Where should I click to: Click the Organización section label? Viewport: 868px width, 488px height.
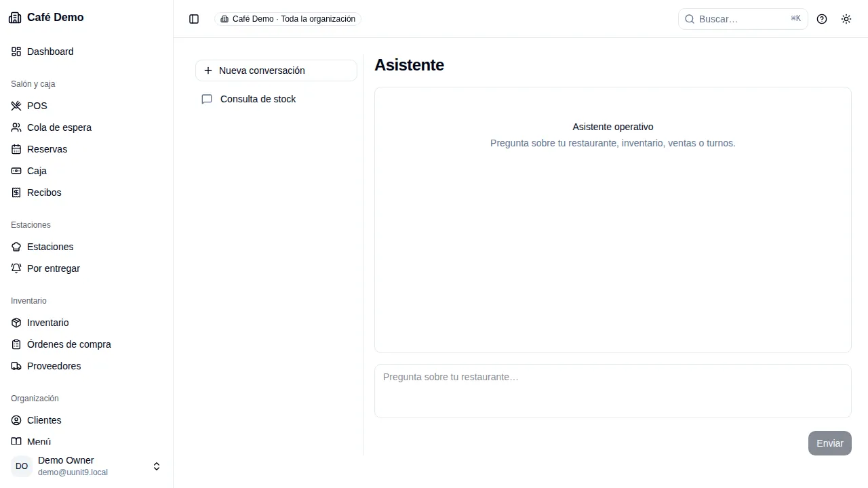[x=35, y=399]
